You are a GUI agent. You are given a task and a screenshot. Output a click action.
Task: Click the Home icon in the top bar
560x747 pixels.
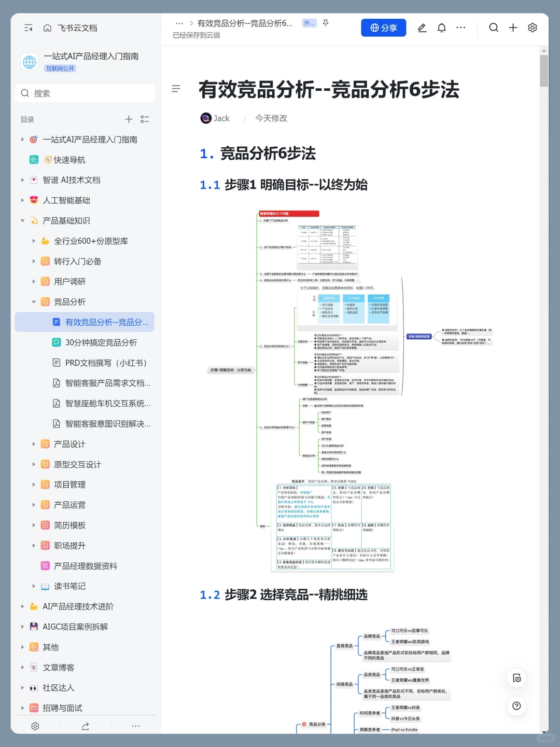tap(47, 28)
